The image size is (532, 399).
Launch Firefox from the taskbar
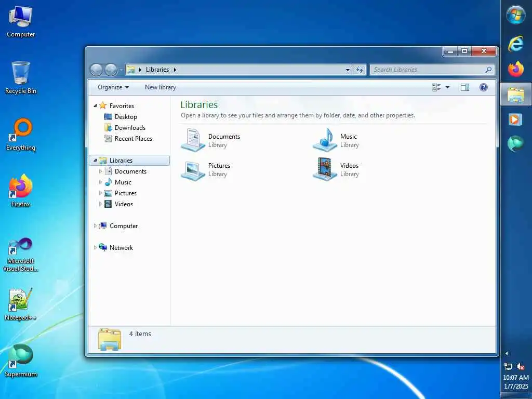pos(516,69)
